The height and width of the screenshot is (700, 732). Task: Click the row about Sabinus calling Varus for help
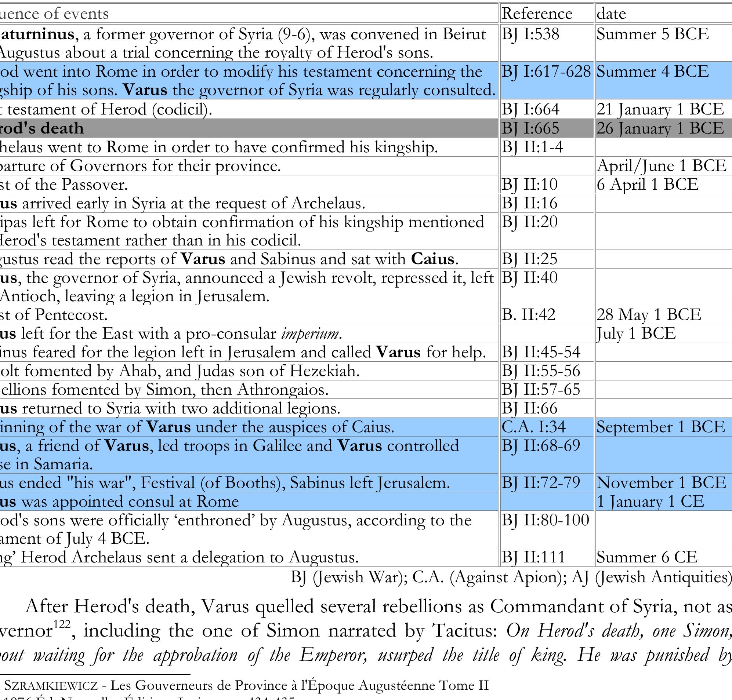point(246,352)
